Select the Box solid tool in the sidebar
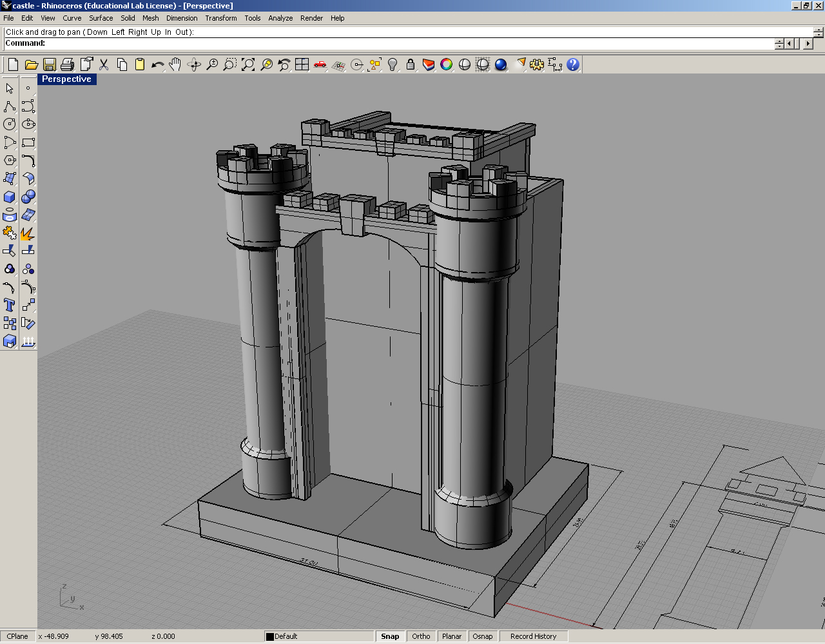 [10, 197]
